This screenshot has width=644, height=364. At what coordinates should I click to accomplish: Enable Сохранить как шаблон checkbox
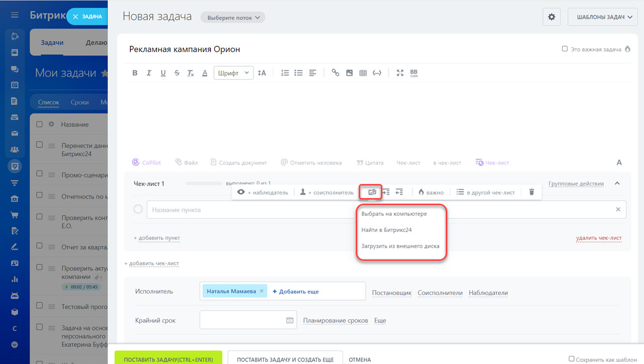pos(572,358)
